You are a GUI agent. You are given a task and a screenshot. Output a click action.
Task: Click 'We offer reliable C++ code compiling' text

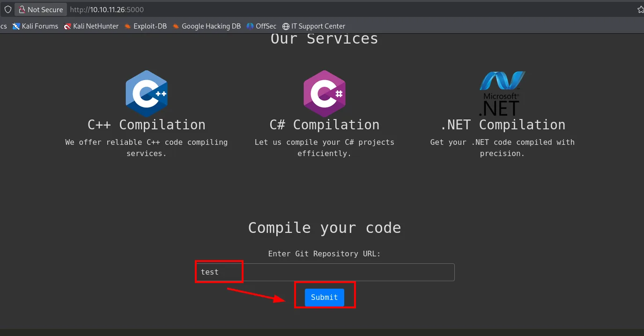(147, 142)
